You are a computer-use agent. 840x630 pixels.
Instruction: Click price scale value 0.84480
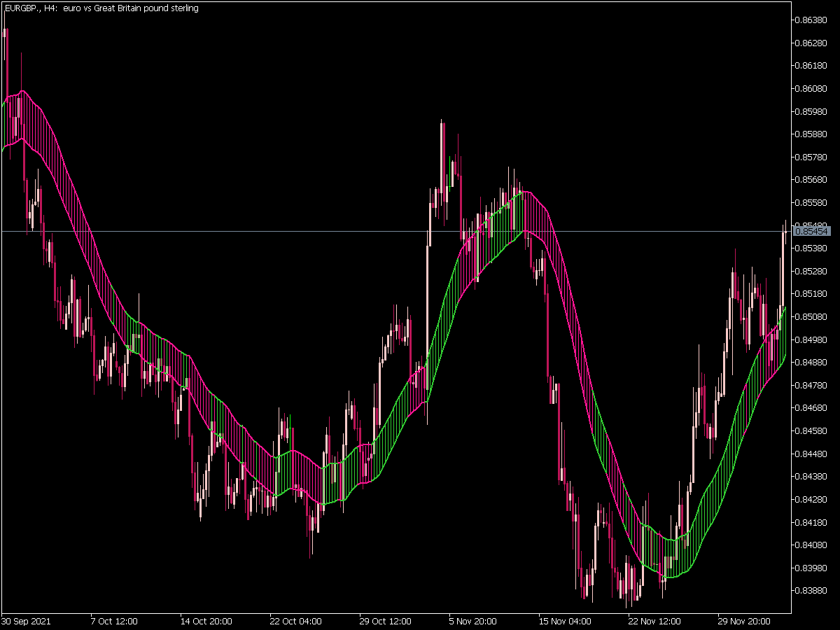tap(813, 454)
